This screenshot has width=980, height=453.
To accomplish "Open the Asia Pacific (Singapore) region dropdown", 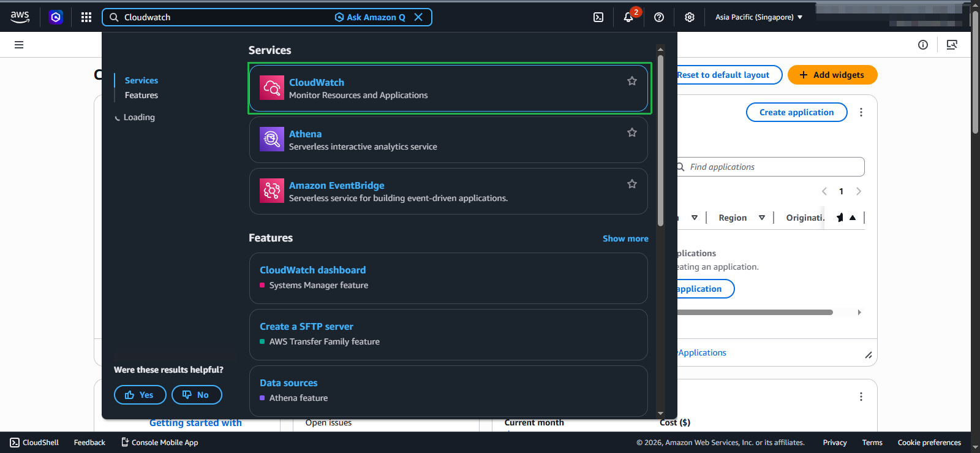I will point(759,17).
